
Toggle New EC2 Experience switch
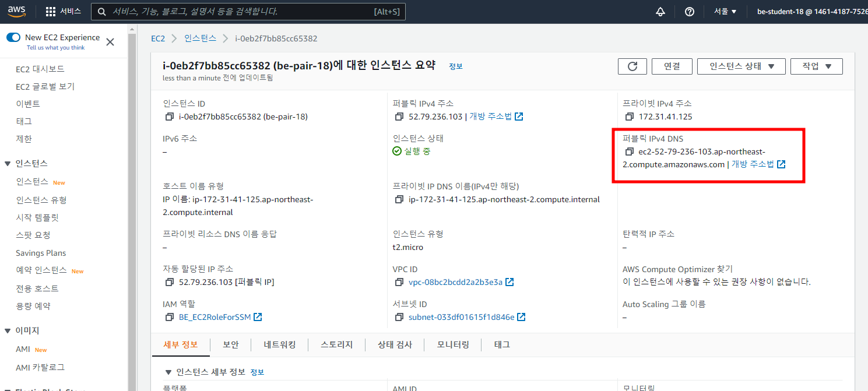pos(13,37)
